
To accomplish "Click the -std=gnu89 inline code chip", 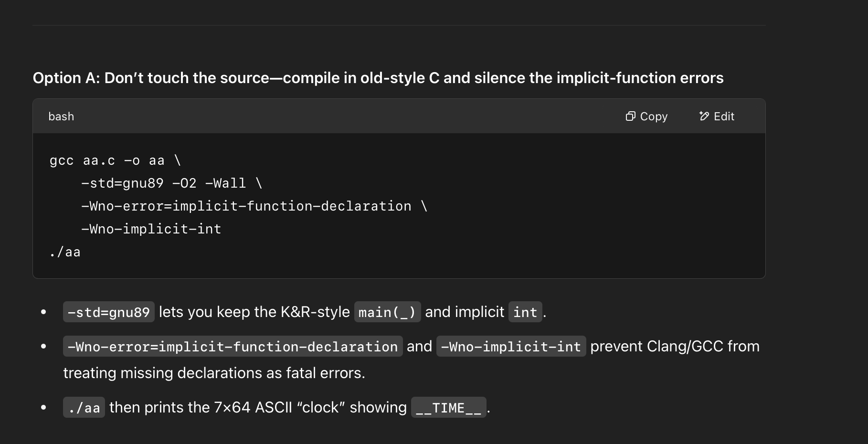I will pos(109,312).
